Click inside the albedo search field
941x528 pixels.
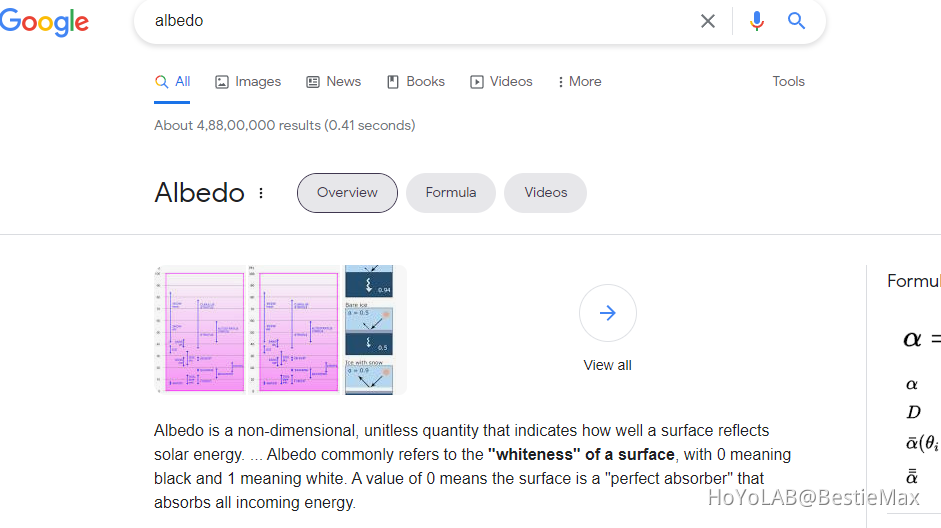tap(420, 21)
